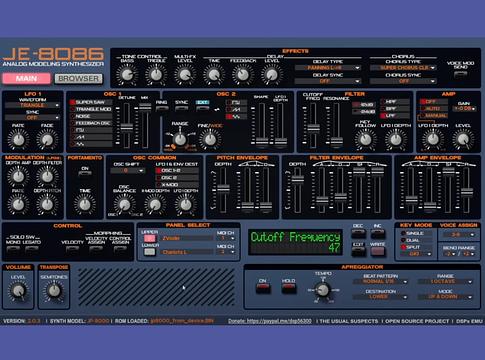Open the Chorus Sync dropdown

[403, 81]
